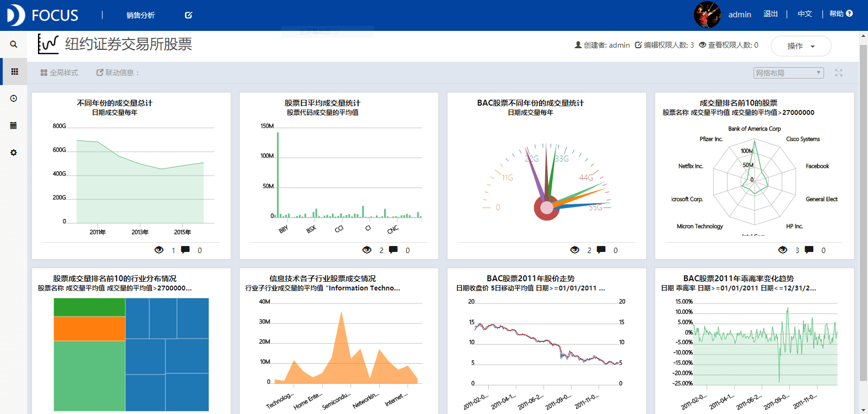The width and height of the screenshot is (868, 414).
Task: Click comment icon on 股票日平均成交量统计 card
Action: coord(393,250)
